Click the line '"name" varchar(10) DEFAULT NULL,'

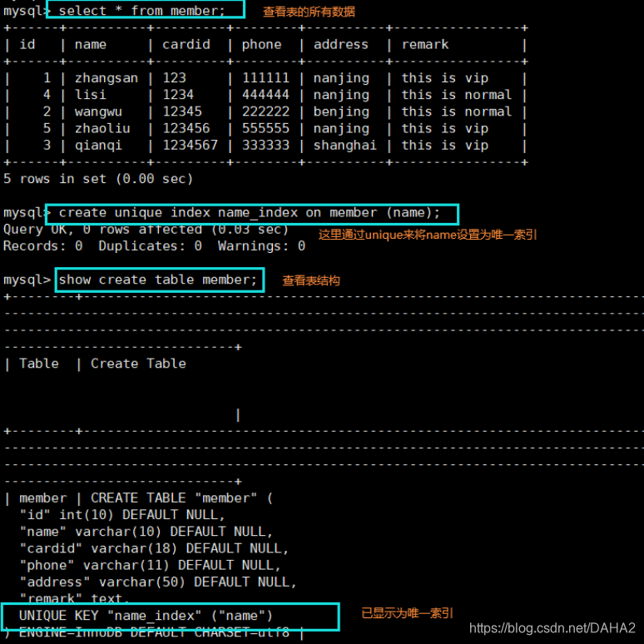click(x=146, y=532)
